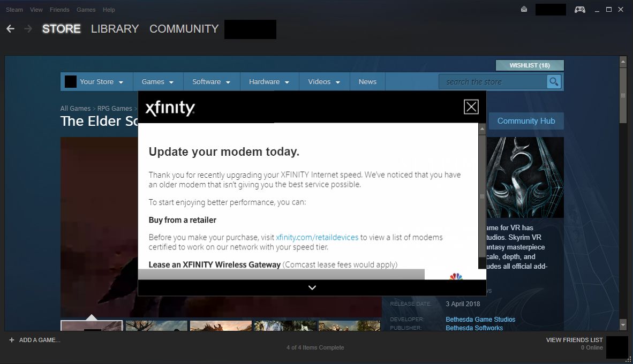633x364 pixels.
Task: Open the Friends menu
Action: click(x=59, y=9)
